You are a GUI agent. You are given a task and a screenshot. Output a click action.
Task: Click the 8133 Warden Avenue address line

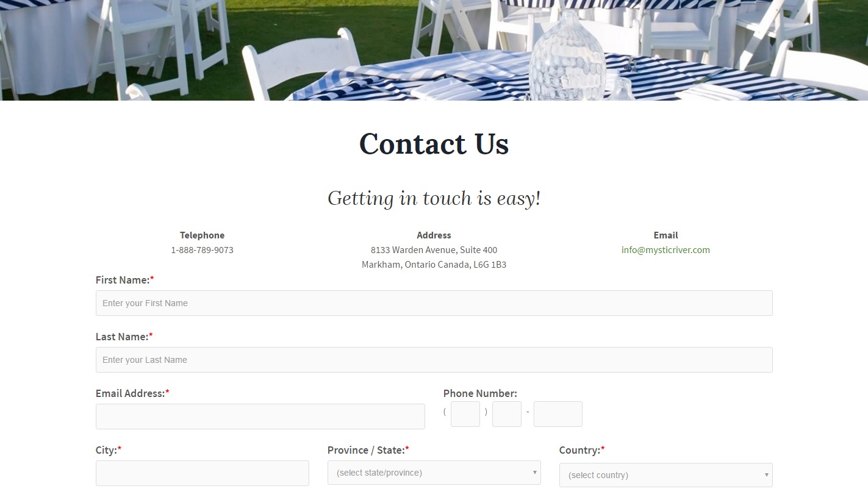click(x=434, y=250)
